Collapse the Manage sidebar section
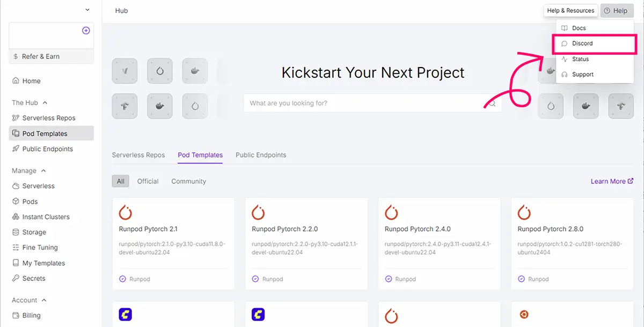 pos(43,171)
